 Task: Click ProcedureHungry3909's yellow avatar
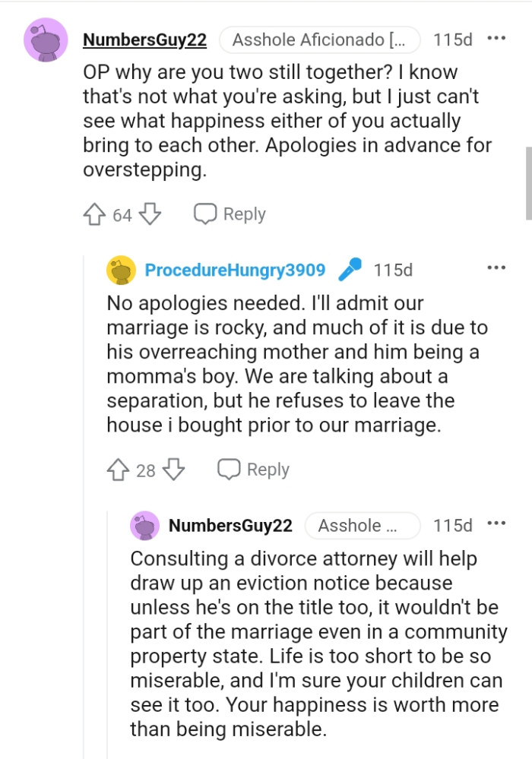(x=122, y=270)
